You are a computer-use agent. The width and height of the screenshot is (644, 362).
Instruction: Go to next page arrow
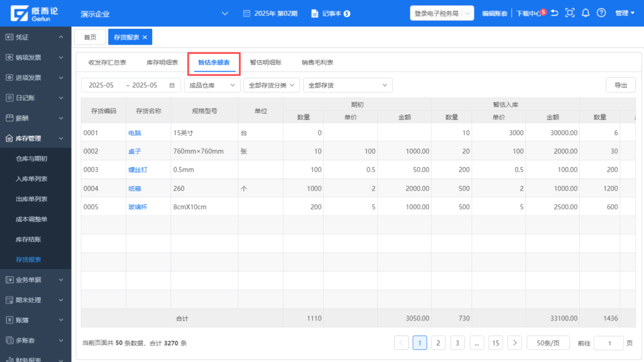[515, 343]
